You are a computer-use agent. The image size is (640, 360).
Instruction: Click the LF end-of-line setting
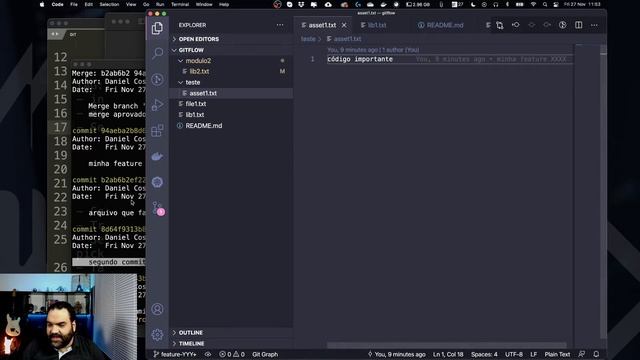533,354
